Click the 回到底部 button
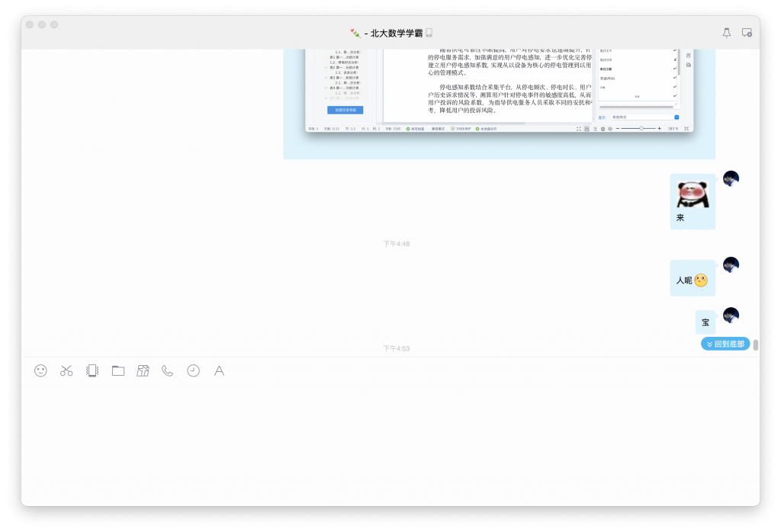781x532 pixels. pyautogui.click(x=724, y=343)
